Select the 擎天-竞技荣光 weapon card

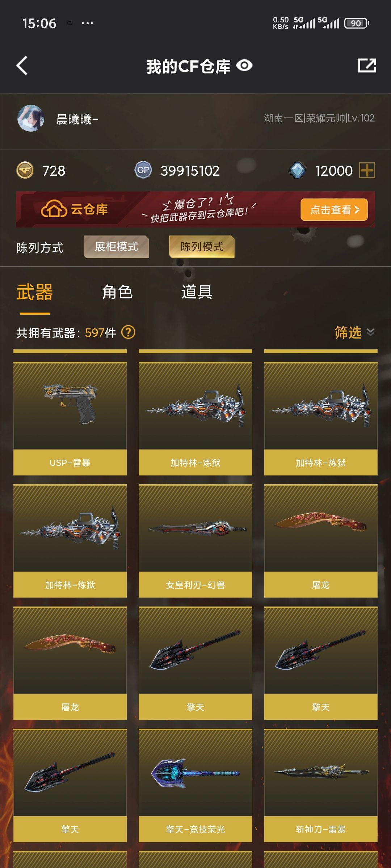coord(195,786)
